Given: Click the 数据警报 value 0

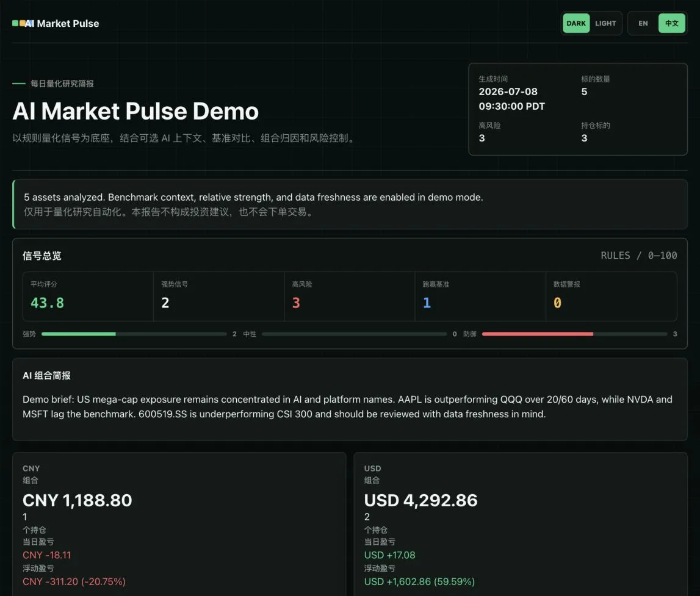Looking at the screenshot, I should tap(557, 303).
